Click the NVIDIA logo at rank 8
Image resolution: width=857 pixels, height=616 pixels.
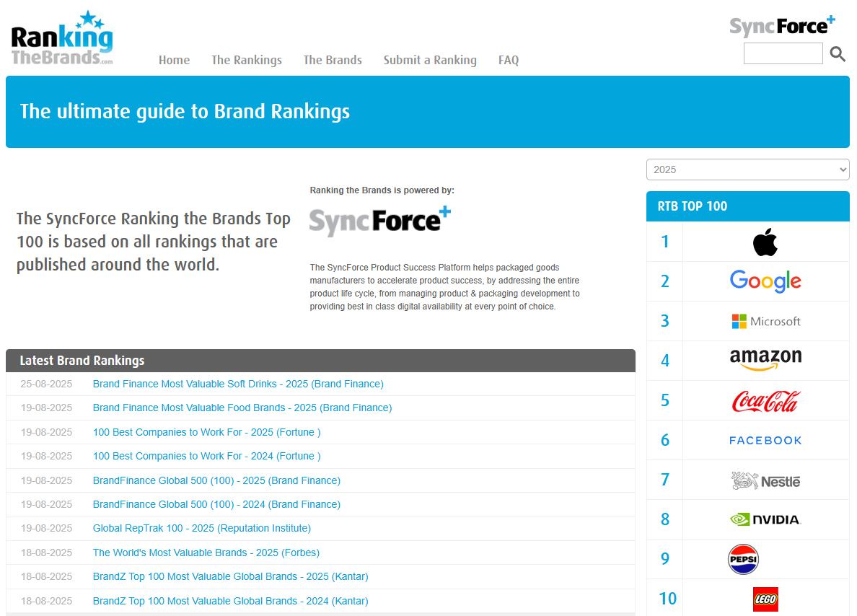(765, 519)
